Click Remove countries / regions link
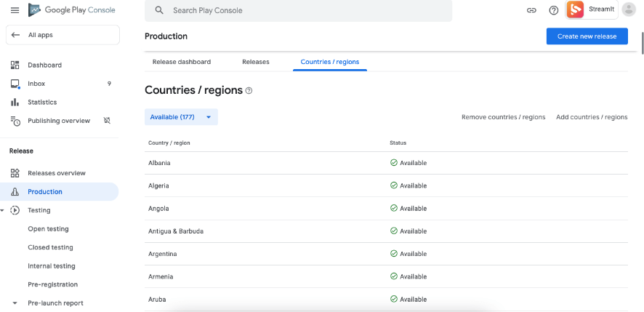Screen dimensions: 644x312 pyautogui.click(x=503, y=117)
